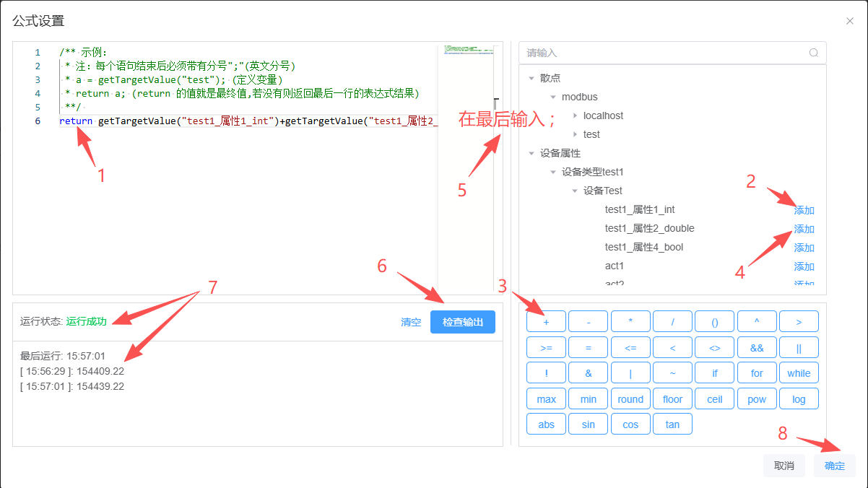This screenshot has width=868, height=488.
Task: Click the 检查输出 button
Action: [463, 322]
